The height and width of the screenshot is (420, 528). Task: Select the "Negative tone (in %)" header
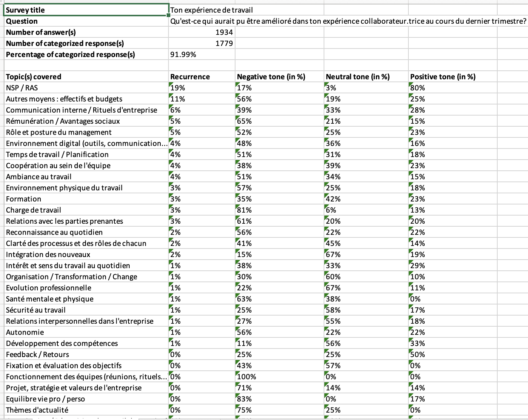point(271,77)
